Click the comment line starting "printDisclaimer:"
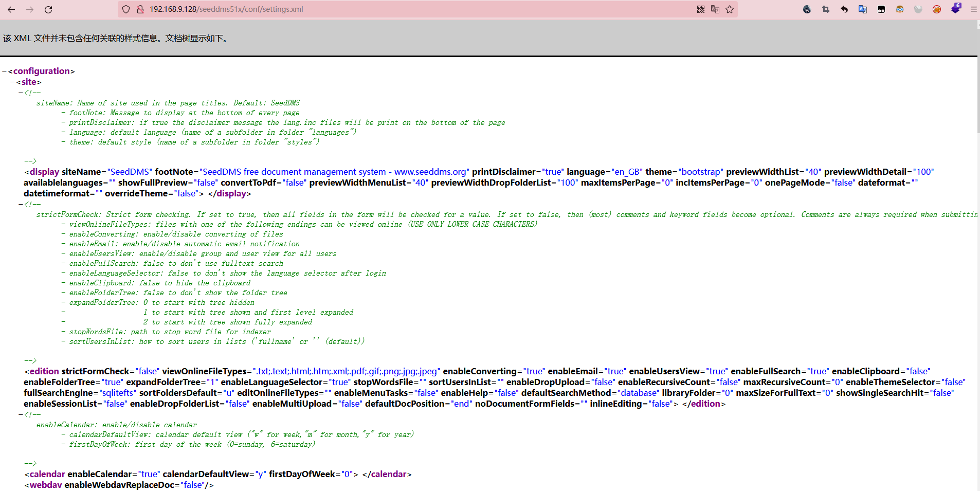980x491 pixels. [287, 122]
